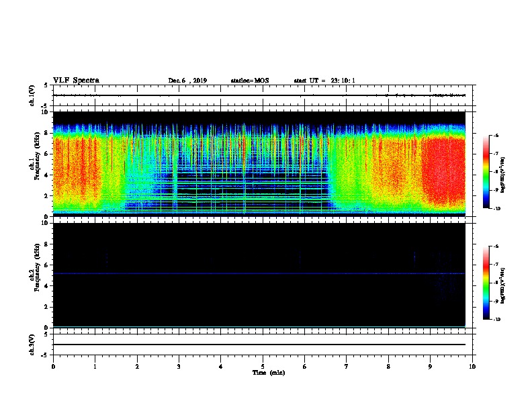
Task: Click the "start UT = 23:10: 1" text
Action: click(x=324, y=81)
